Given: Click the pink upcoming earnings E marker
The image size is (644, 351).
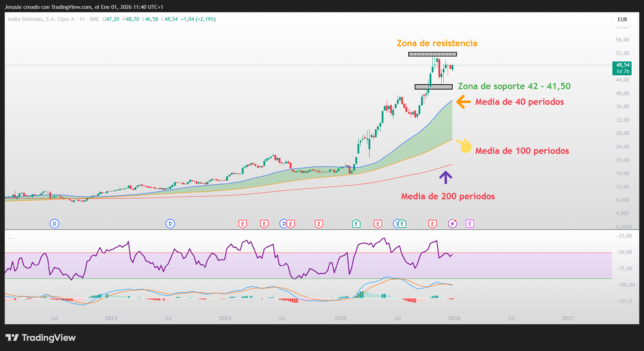Looking at the screenshot, I should [x=470, y=223].
